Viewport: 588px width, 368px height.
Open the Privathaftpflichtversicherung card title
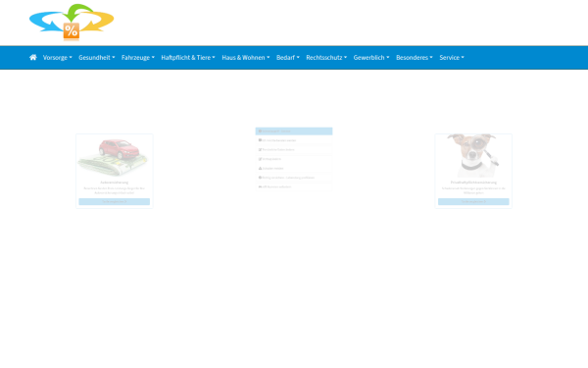click(x=473, y=183)
